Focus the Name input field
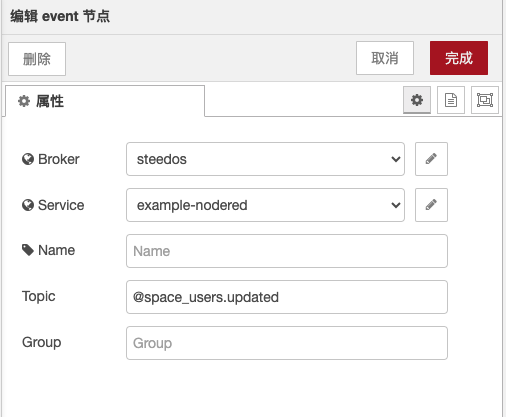The image size is (506, 417). coord(287,251)
